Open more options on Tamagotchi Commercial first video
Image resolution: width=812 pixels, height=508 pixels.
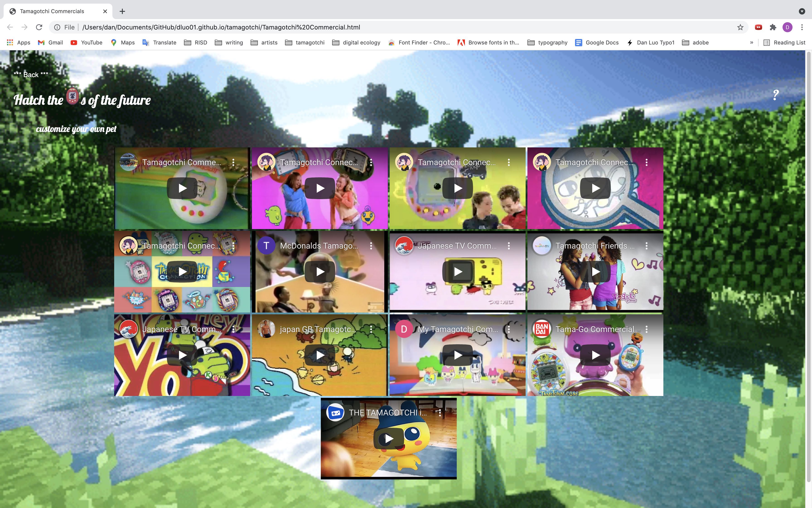click(x=234, y=162)
